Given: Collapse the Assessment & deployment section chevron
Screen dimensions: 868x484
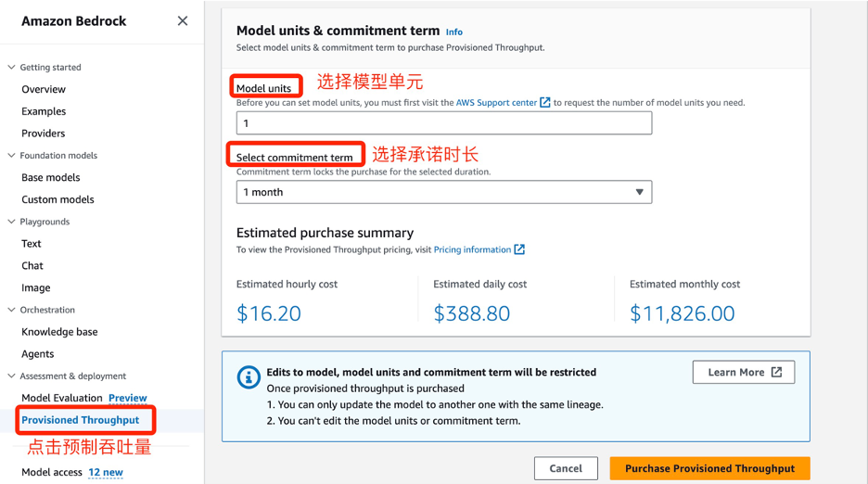Looking at the screenshot, I should pyautogui.click(x=11, y=376).
